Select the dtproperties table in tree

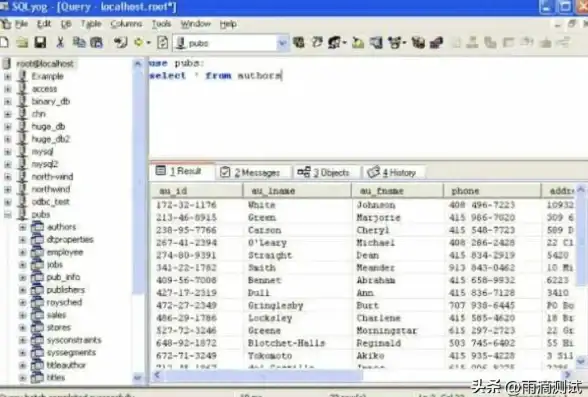70,239
